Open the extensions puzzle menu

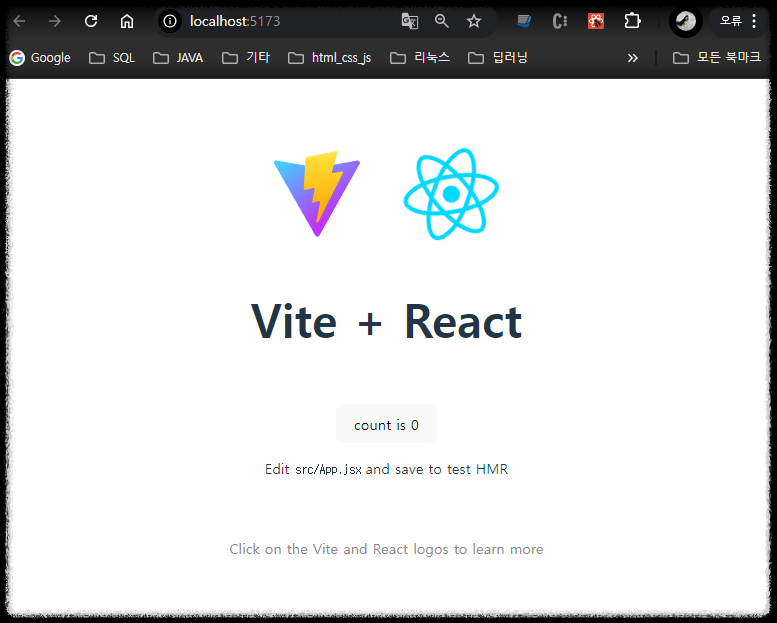[x=632, y=21]
